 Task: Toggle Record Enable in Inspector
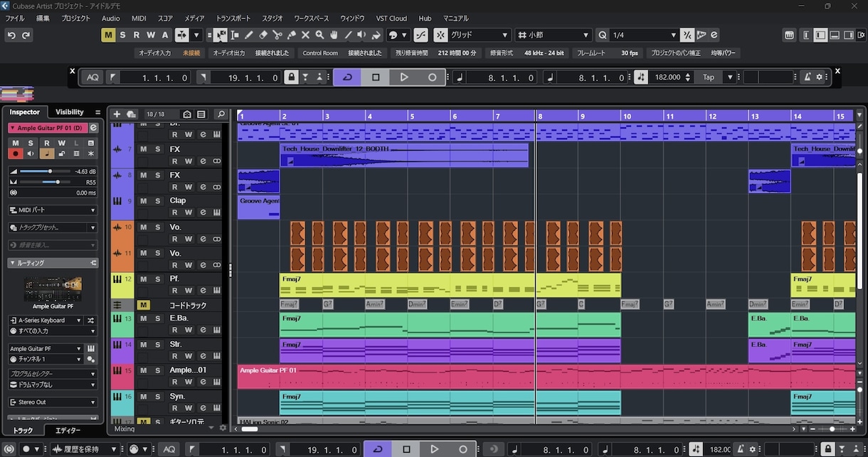click(x=15, y=154)
